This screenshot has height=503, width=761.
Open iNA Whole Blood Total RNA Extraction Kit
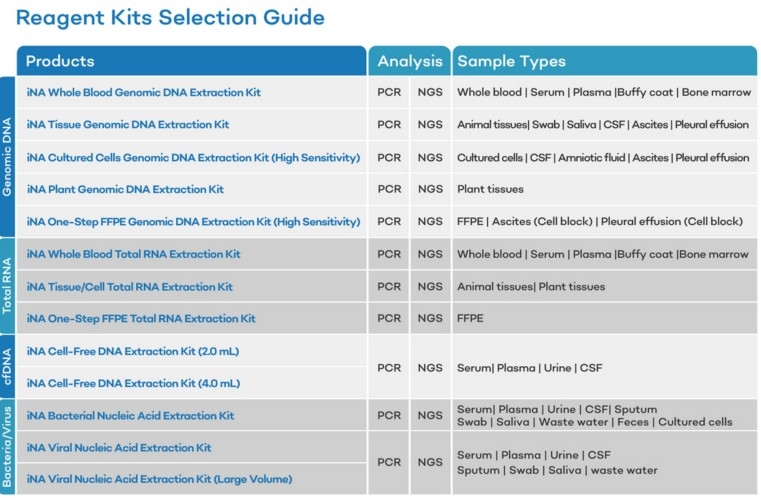[133, 254]
